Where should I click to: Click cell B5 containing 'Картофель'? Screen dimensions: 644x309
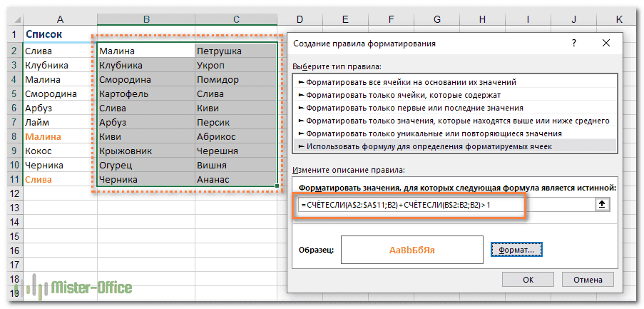click(x=145, y=94)
